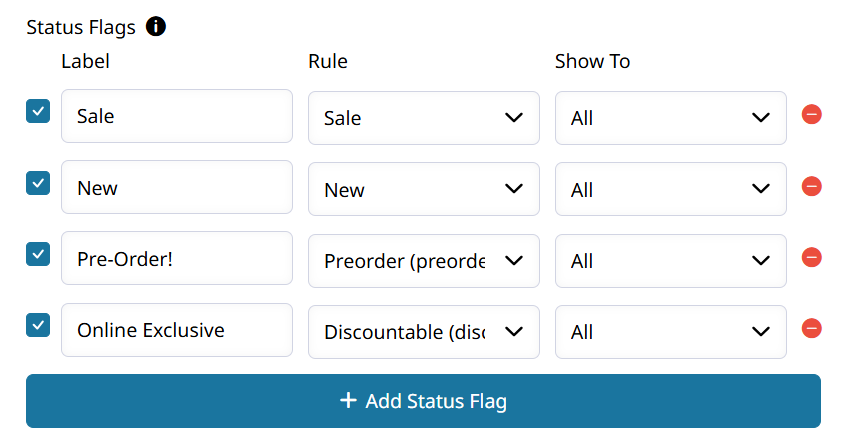This screenshot has height=444, width=863.
Task: Click the Online Exclusive label field
Action: click(177, 330)
